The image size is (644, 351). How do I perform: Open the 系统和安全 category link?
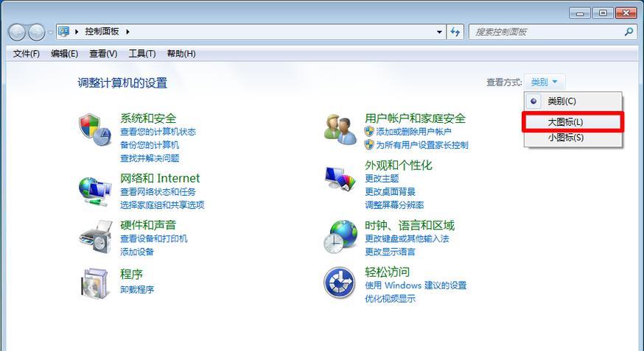148,118
